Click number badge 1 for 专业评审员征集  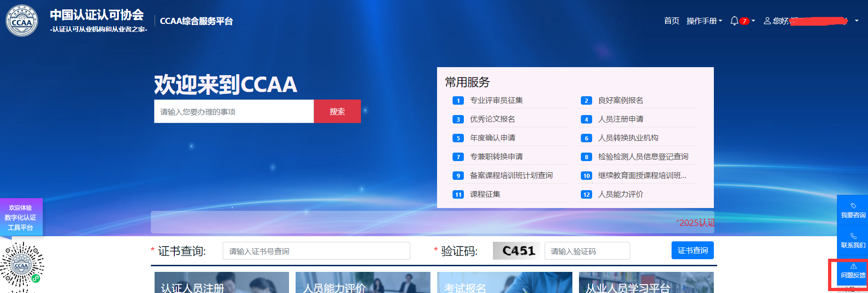tap(458, 100)
